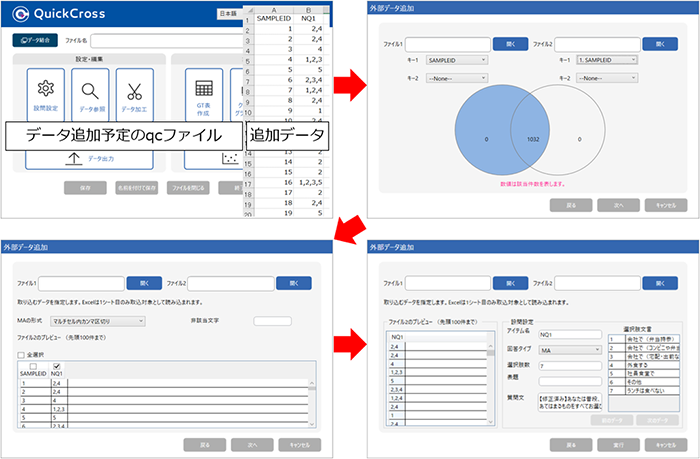This screenshot has width=700, height=459.
Task: Click キャンセル in the MAの形式 dialog
Action: [300, 445]
